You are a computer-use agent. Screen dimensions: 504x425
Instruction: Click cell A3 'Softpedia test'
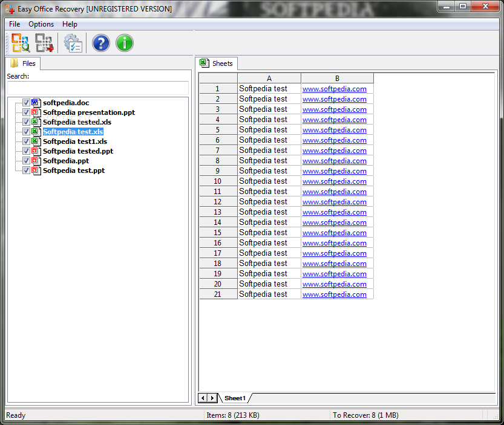(269, 109)
